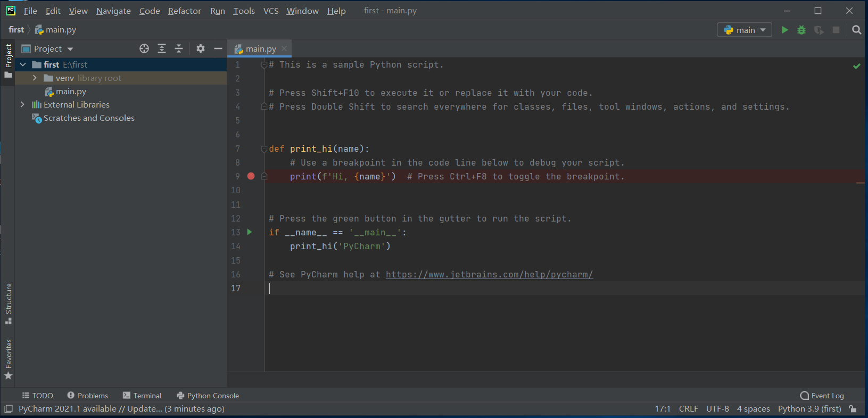Screen dimensions: 868x418
Task: Change line separator CRLF
Action: [x=688, y=409]
